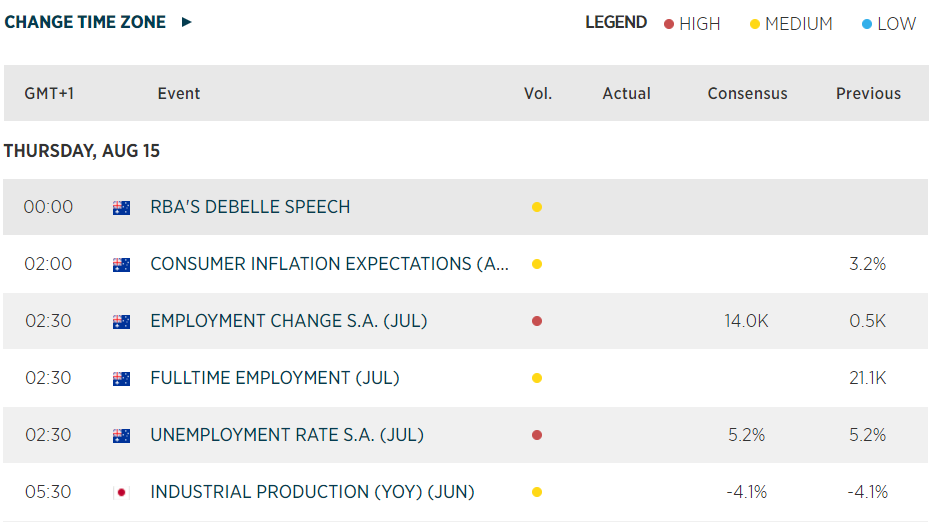Open Employment Change S.A. (Jul) event

pos(288,322)
